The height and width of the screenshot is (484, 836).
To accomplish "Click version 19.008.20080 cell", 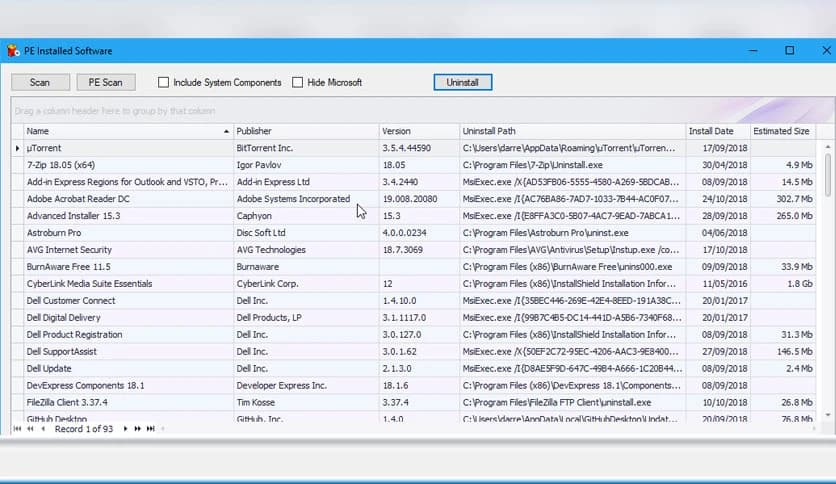I will 420,199.
